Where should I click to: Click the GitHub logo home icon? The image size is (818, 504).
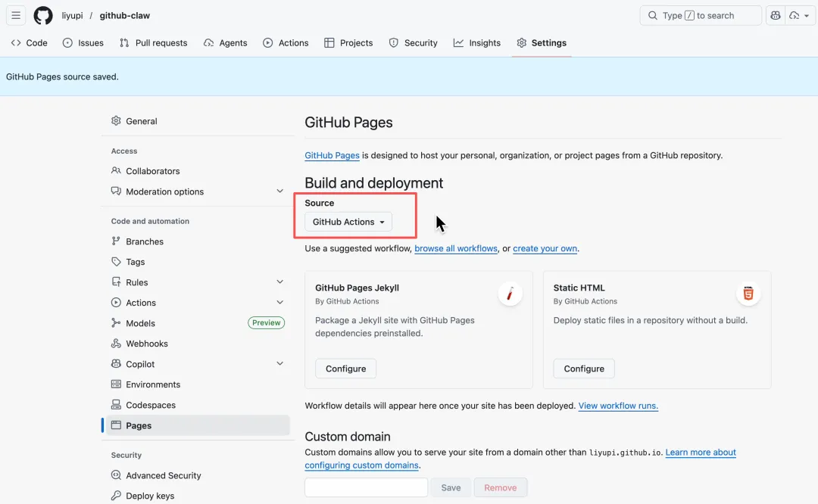[43, 16]
